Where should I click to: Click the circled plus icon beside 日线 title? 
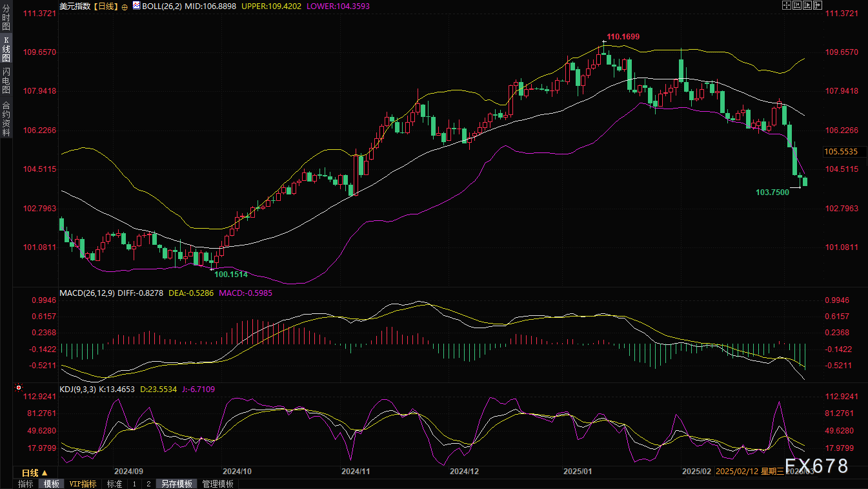[125, 6]
